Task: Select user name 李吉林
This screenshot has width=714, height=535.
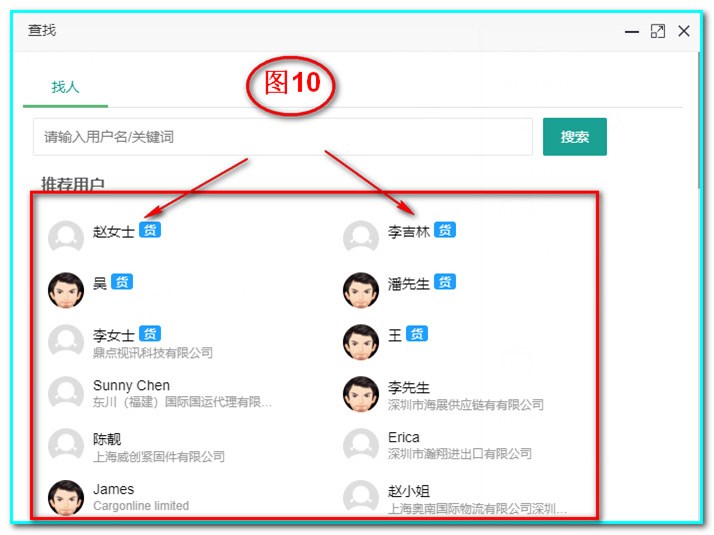Action: coord(409,231)
